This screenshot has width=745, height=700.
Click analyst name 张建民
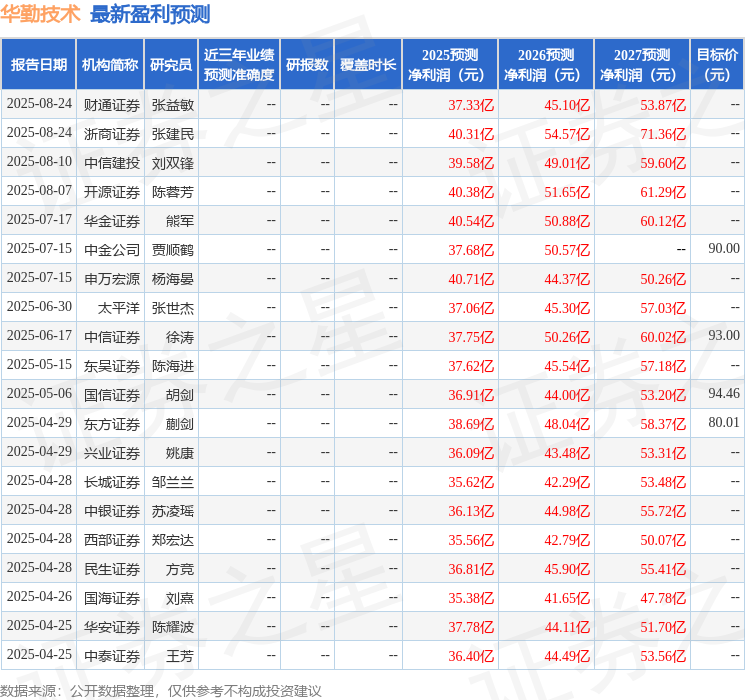pos(173,134)
